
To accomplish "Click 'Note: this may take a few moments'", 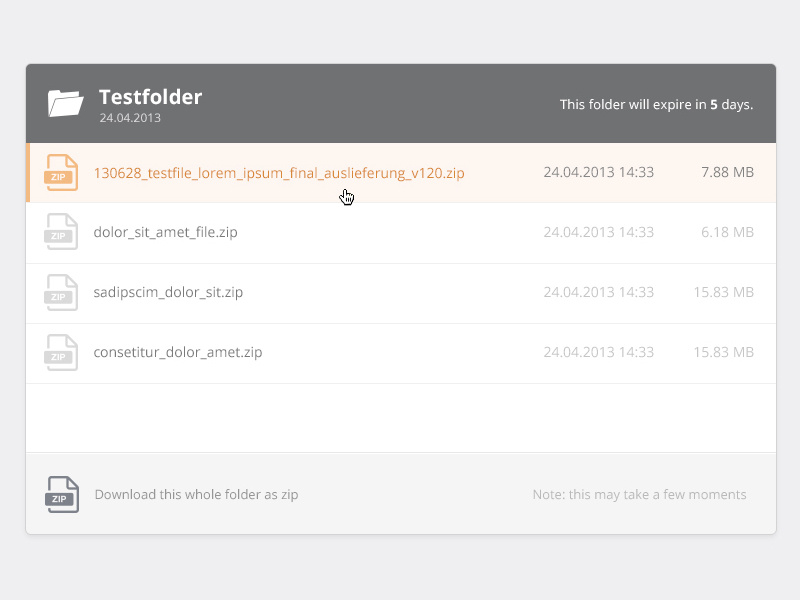I will click(x=639, y=494).
